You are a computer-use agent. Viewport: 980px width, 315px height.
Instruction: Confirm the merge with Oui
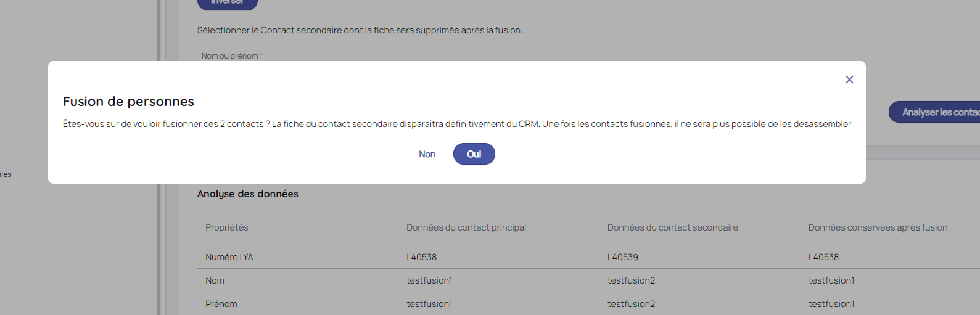pyautogui.click(x=474, y=154)
